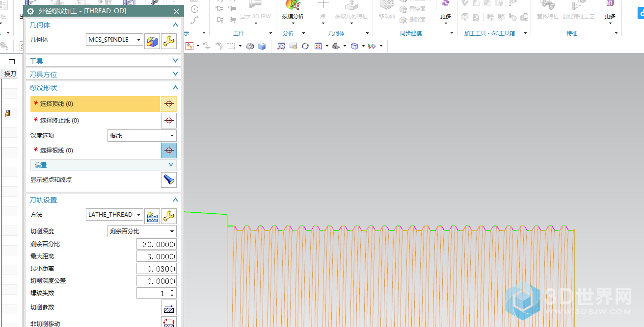Click the maximum distance field showing 3.0000
644x327 pixels.
pyautogui.click(x=156, y=256)
